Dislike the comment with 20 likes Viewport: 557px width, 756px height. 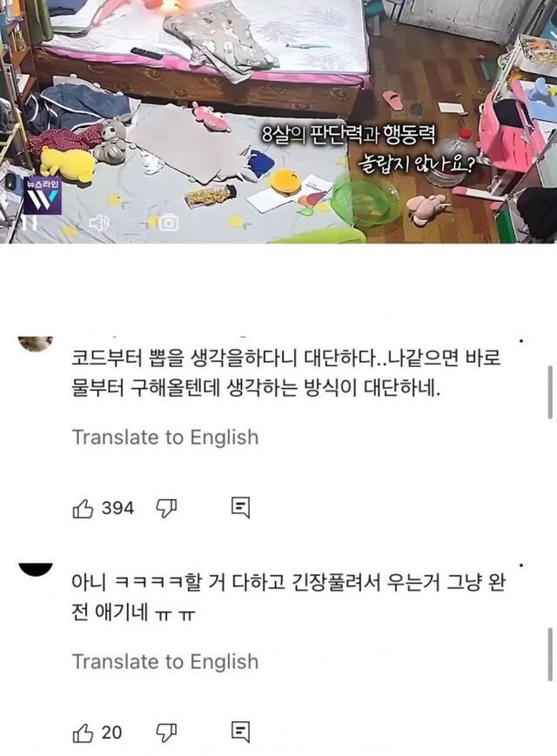click(x=166, y=733)
